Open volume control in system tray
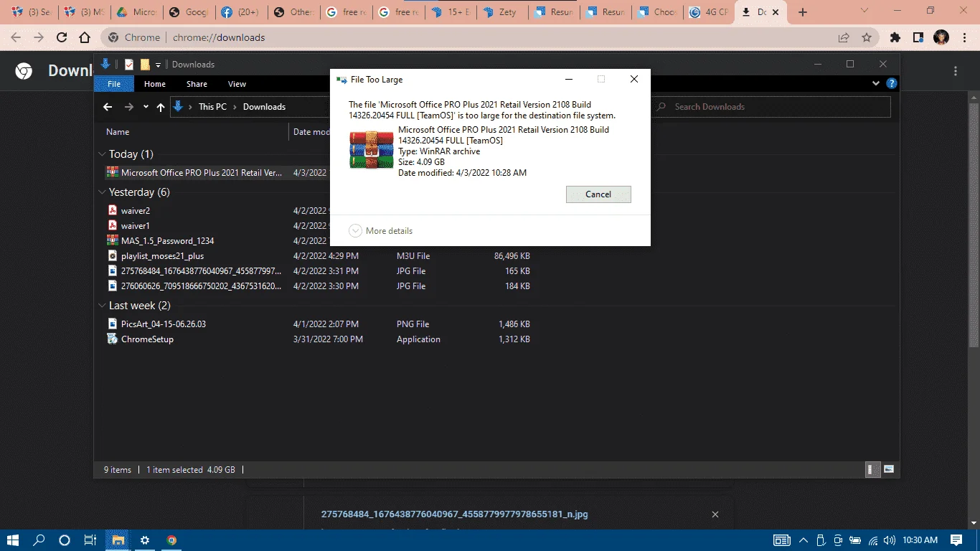This screenshot has height=551, width=980. [890, 540]
